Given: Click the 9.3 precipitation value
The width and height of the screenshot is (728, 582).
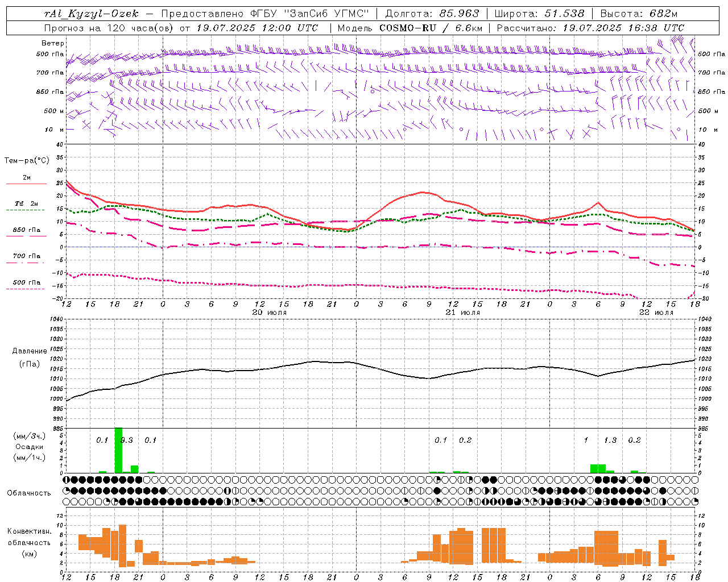Looking at the screenshot, I should (x=126, y=440).
